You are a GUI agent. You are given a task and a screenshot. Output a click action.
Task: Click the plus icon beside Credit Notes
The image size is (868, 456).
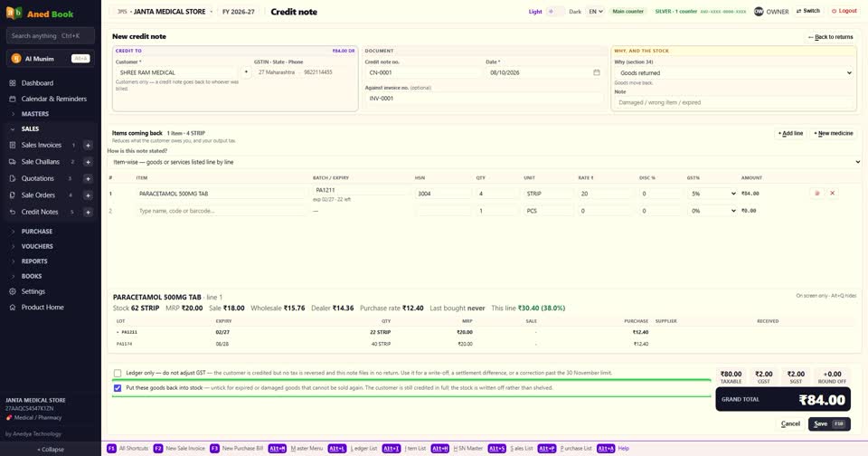tap(88, 213)
